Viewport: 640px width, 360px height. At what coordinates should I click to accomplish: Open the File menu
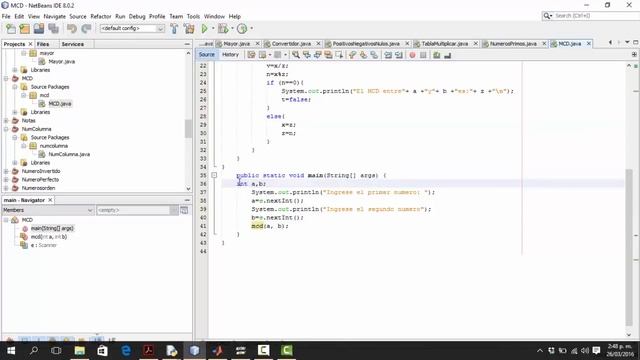(6, 16)
